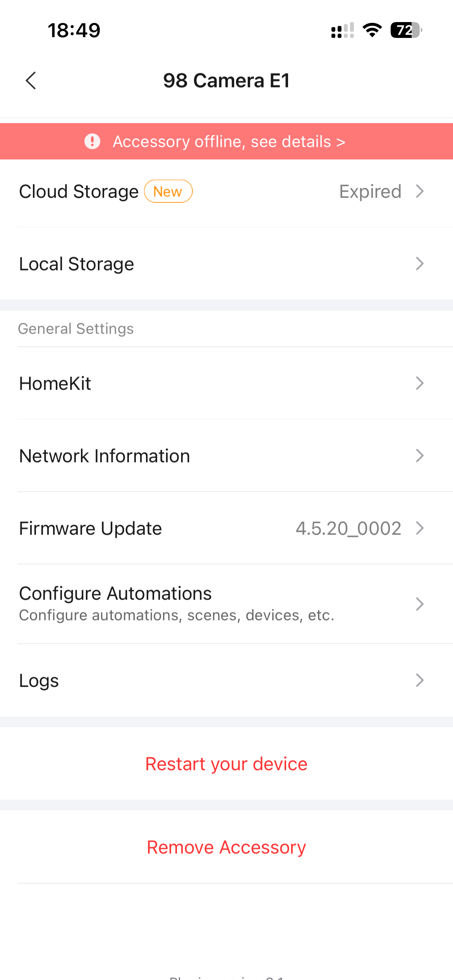Screen dimensions: 453x980
Task: Open the HomeKit settings row
Action: pyautogui.click(x=55, y=384)
